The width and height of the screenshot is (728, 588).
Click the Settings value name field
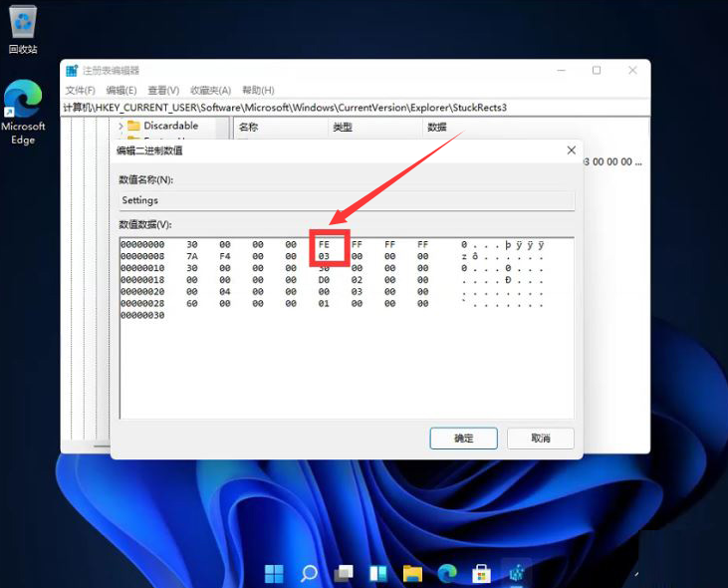tap(347, 200)
